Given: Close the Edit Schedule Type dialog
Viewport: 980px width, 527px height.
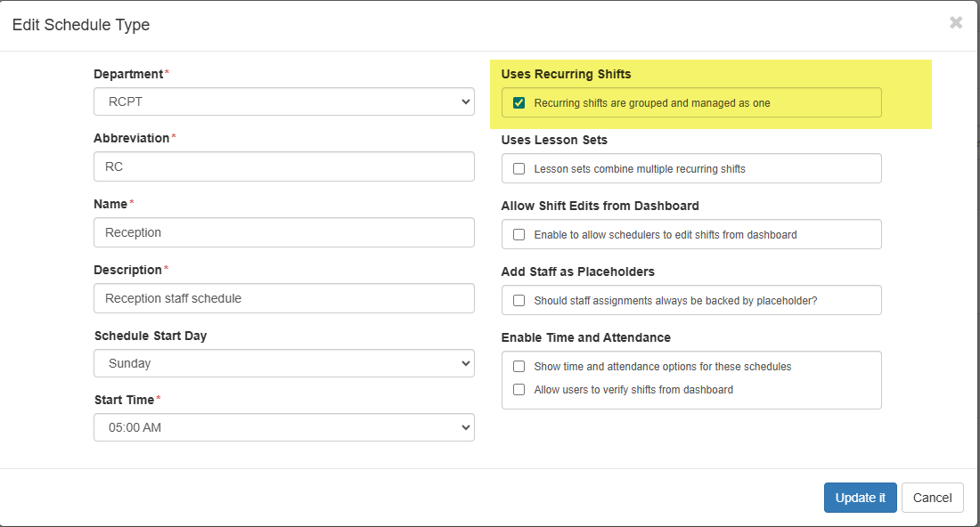Looking at the screenshot, I should 956,23.
